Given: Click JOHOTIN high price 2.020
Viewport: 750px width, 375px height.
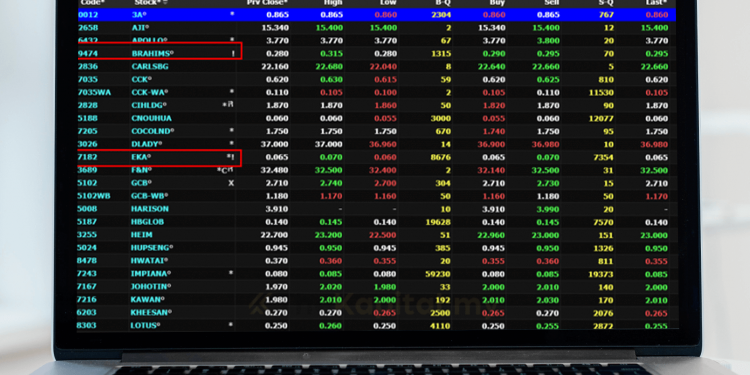Looking at the screenshot, I should pyautogui.click(x=331, y=286).
